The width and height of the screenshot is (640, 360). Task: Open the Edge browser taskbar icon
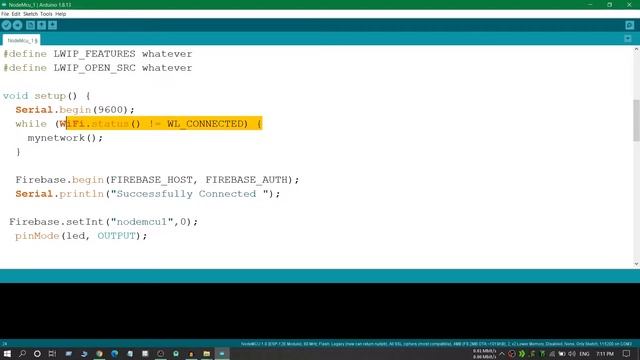(x=115, y=353)
